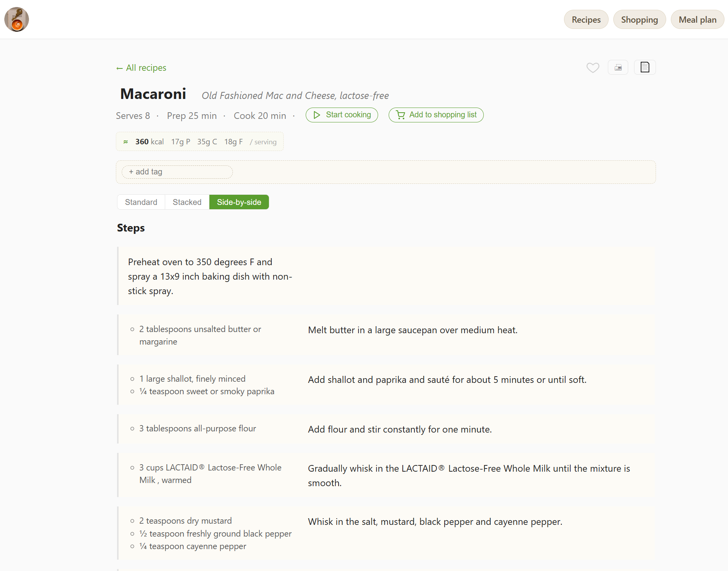Image resolution: width=728 pixels, height=571 pixels.
Task: Favorite this recipe with the heart icon
Action: pyautogui.click(x=593, y=68)
